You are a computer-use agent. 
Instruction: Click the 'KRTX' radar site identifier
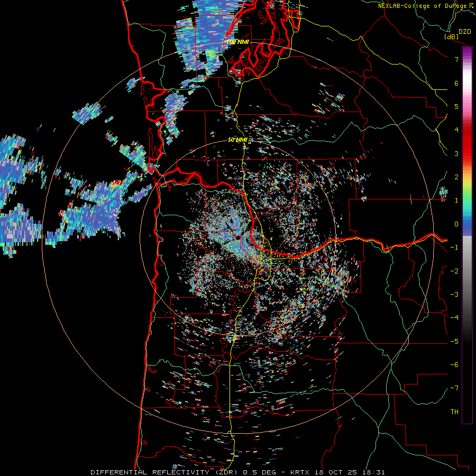pyautogui.click(x=300, y=472)
